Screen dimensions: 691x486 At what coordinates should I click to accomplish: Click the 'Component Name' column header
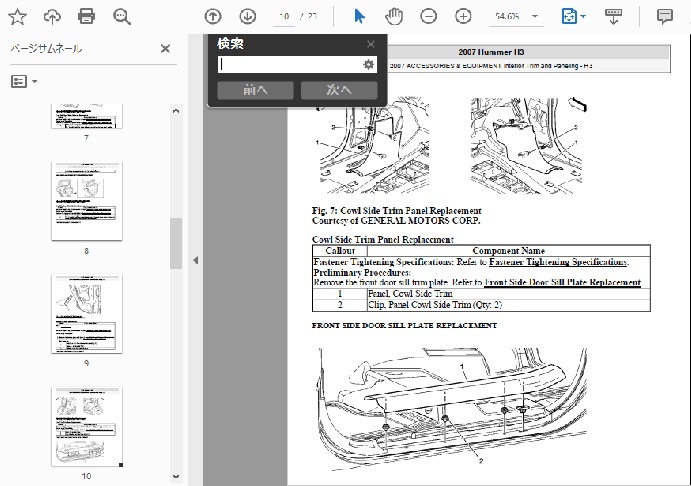point(509,251)
